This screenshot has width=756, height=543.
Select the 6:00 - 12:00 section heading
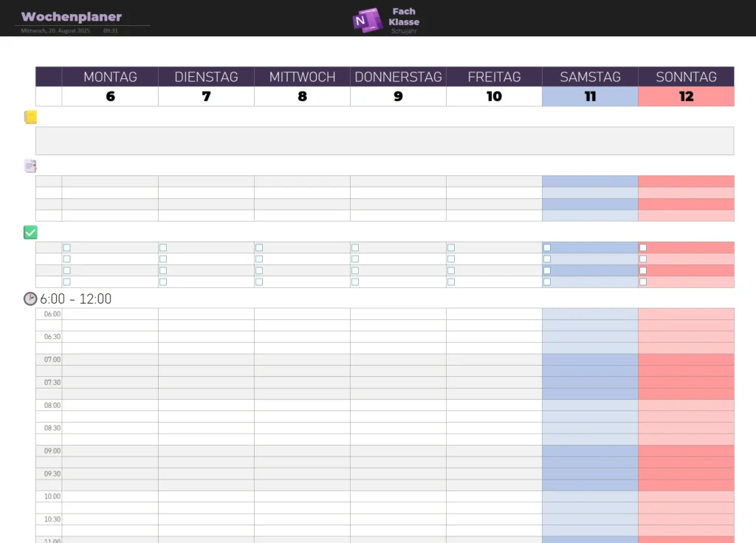(x=75, y=299)
